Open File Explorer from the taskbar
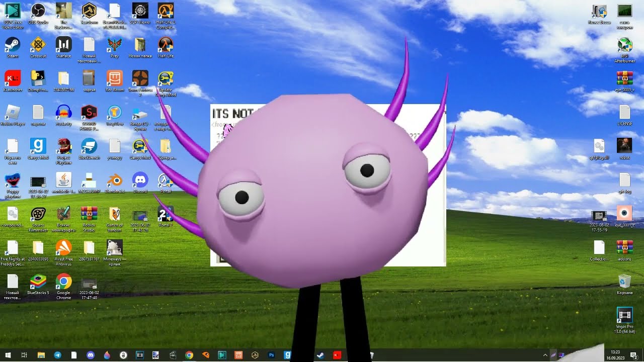 coord(41,355)
